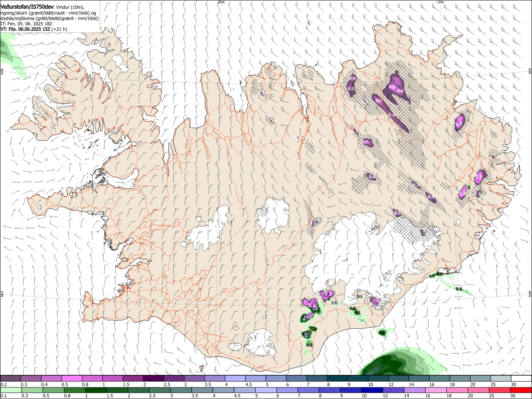Pick the greyish-purple 0.2–0.3 snow legend swatch
This screenshot has width=532, height=399.
click(10, 379)
